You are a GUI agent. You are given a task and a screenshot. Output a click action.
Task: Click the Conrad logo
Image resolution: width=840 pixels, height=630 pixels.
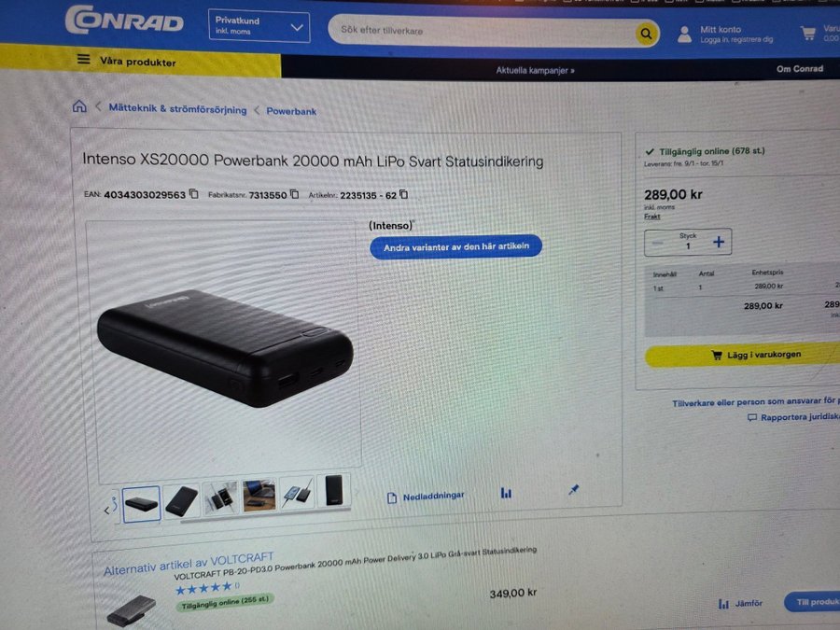tap(124, 21)
